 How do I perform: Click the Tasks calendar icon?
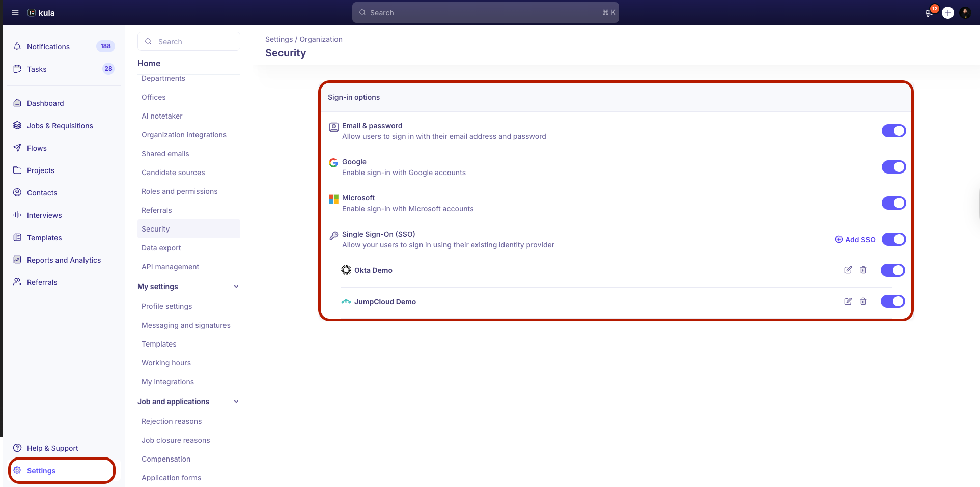[x=17, y=69]
